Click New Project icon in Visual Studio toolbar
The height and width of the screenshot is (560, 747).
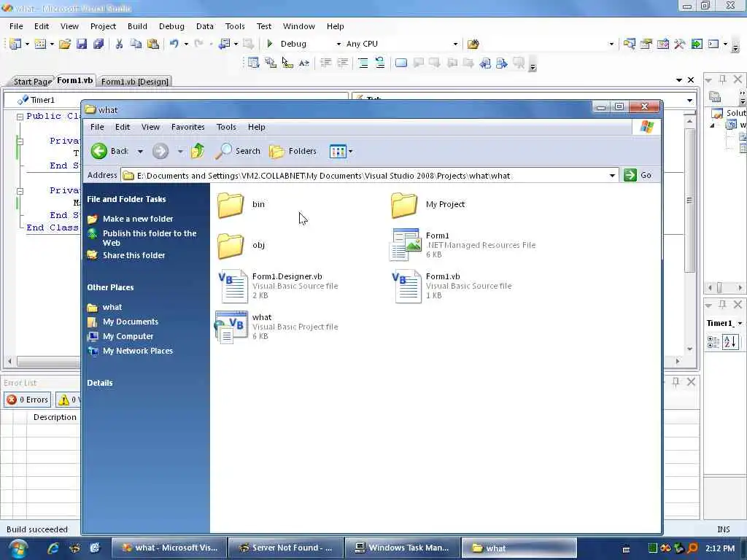pyautogui.click(x=15, y=44)
